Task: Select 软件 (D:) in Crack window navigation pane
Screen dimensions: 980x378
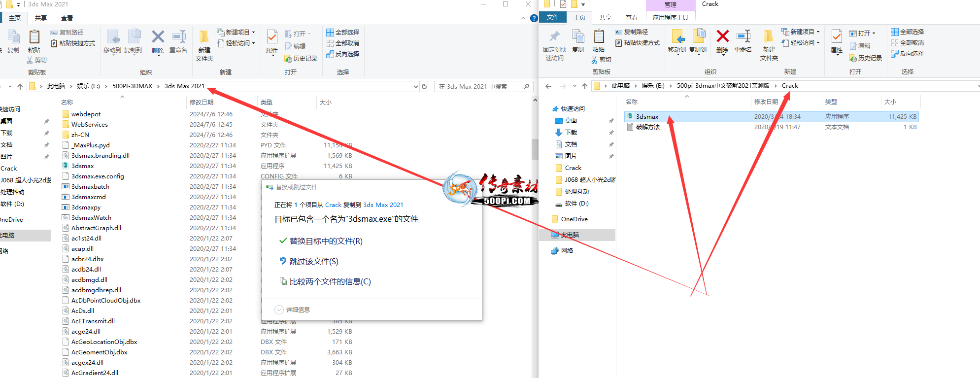Action: pos(576,203)
